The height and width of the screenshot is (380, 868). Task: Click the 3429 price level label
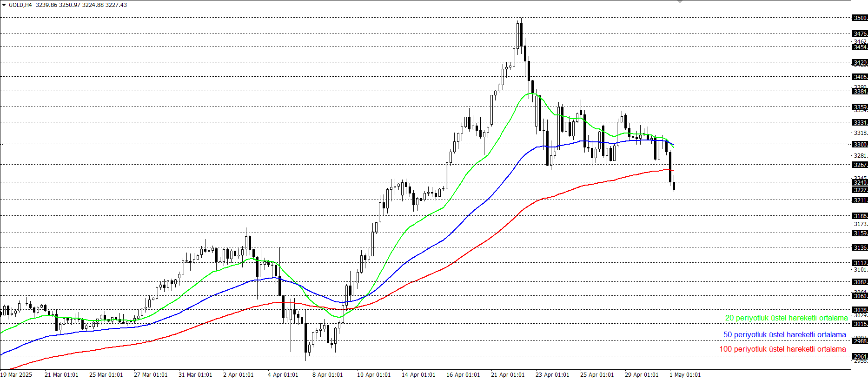(860, 62)
